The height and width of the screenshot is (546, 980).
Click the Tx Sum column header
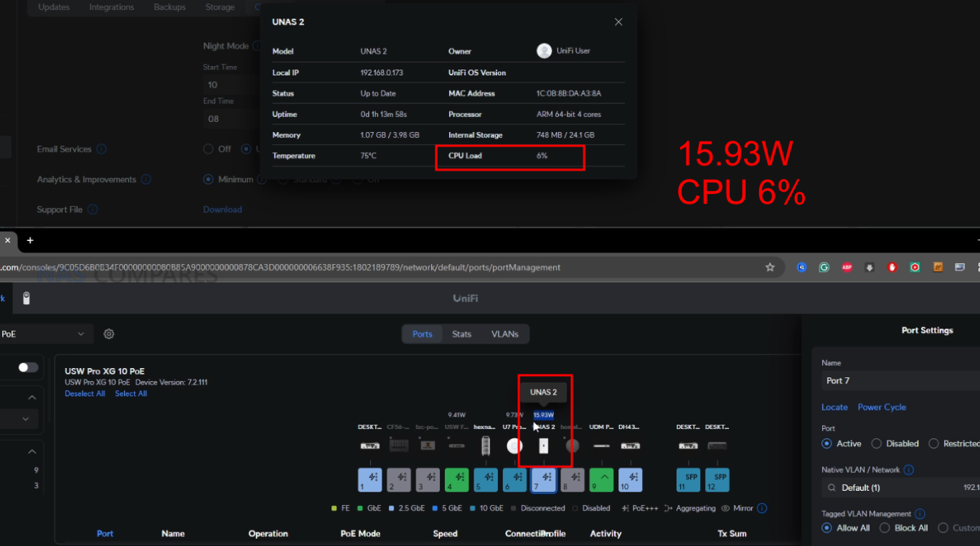[x=732, y=534]
